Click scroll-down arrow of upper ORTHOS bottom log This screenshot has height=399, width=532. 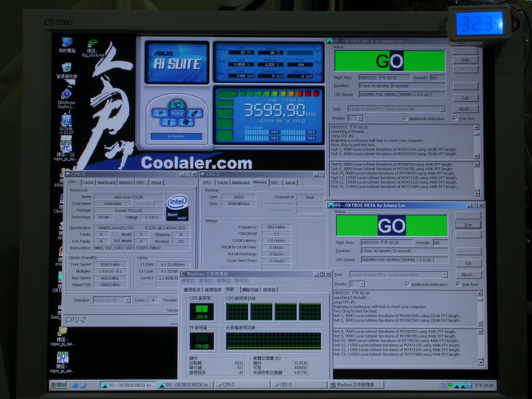[x=477, y=194]
